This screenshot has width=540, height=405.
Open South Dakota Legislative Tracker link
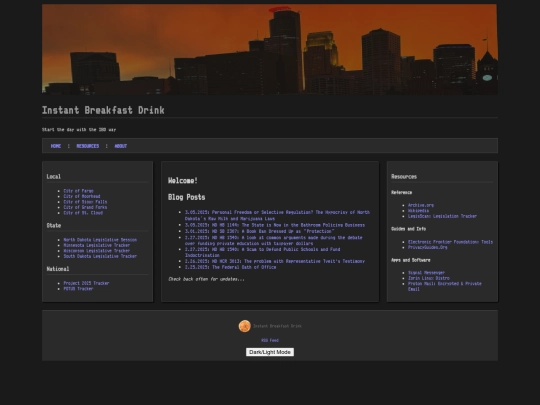coord(100,256)
